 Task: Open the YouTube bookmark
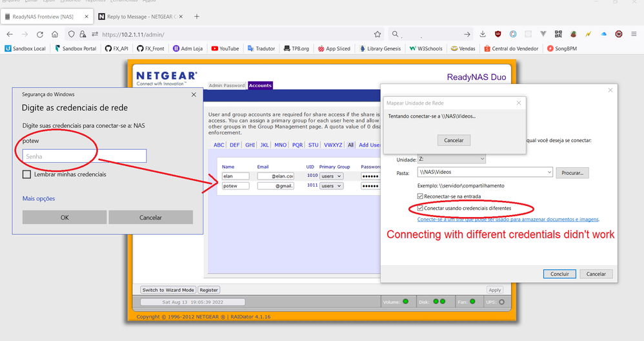[225, 48]
